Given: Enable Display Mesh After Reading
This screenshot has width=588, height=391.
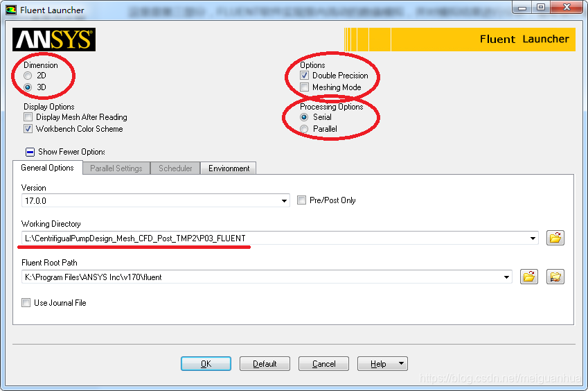Looking at the screenshot, I should click(28, 117).
